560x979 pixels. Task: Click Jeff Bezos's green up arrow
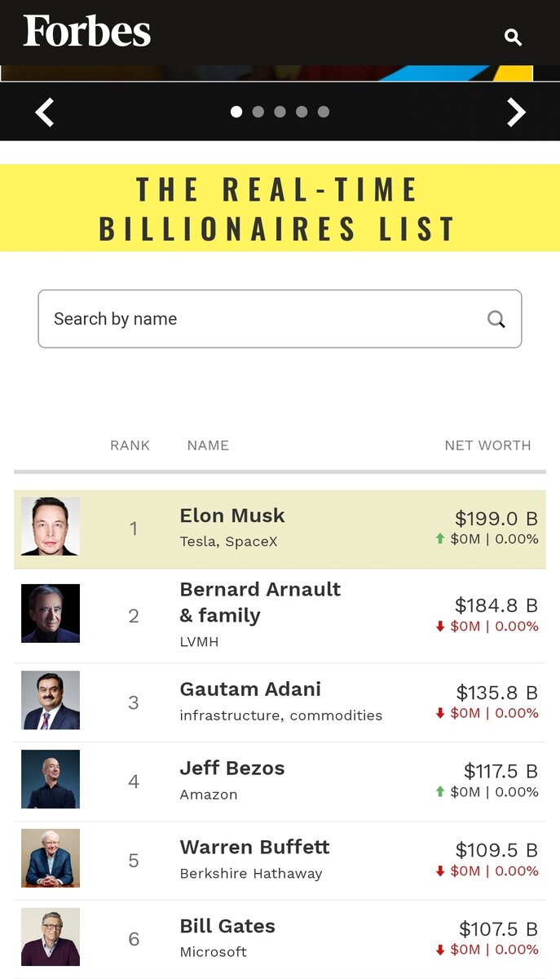[440, 791]
